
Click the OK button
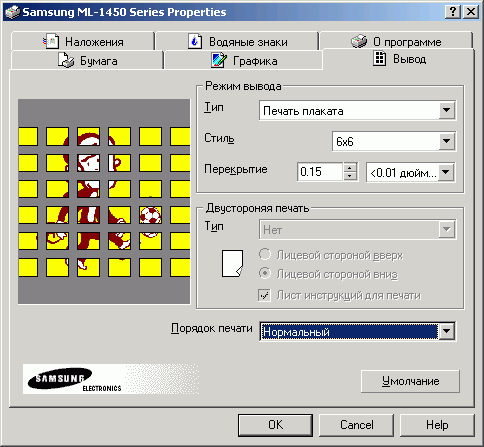[275, 425]
